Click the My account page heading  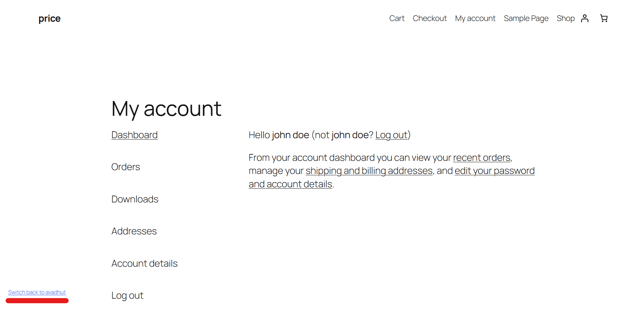(166, 109)
